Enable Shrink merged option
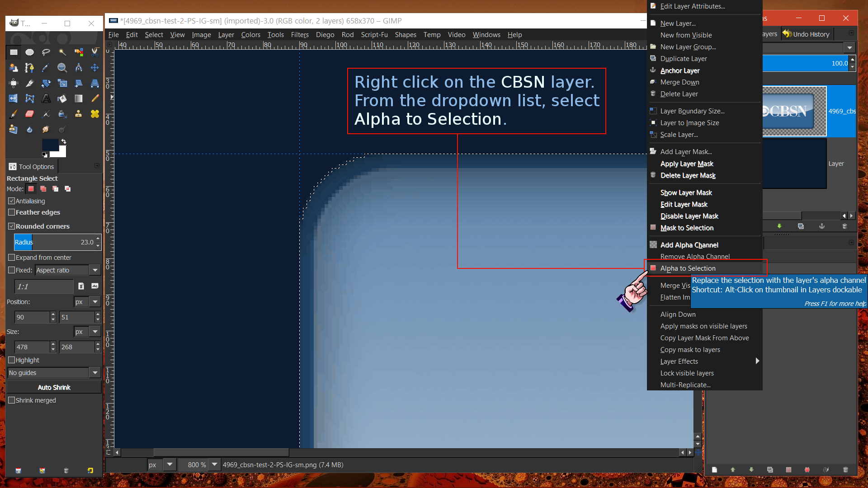The image size is (868, 488). (x=12, y=400)
